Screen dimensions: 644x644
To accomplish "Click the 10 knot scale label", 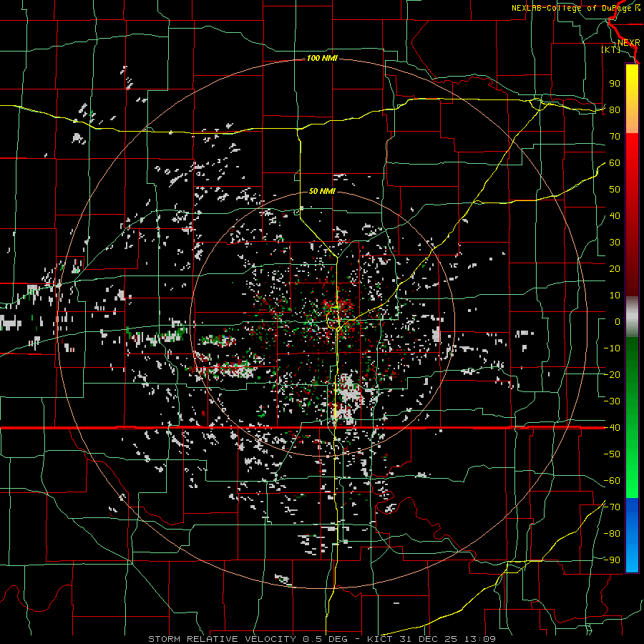I will pos(615,296).
